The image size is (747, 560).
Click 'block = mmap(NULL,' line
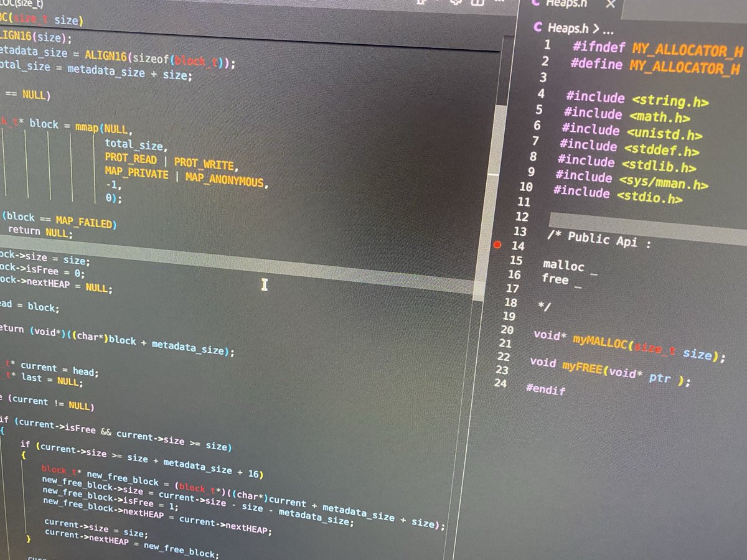pos(81,126)
